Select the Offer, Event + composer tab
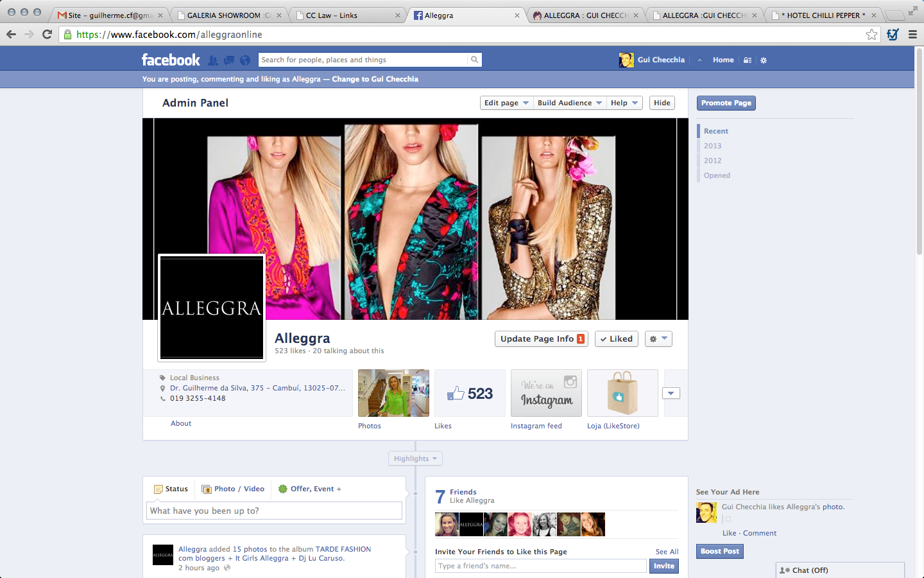The height and width of the screenshot is (578, 924). coord(310,489)
